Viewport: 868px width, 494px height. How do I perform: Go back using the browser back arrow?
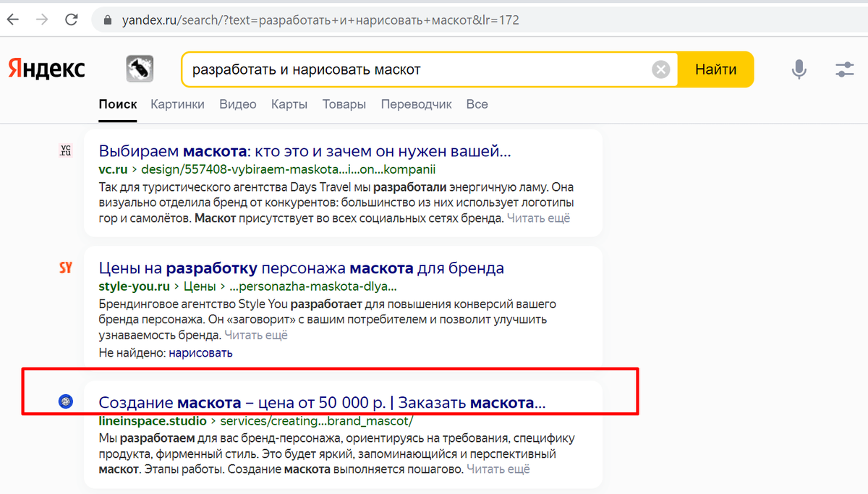coord(14,20)
